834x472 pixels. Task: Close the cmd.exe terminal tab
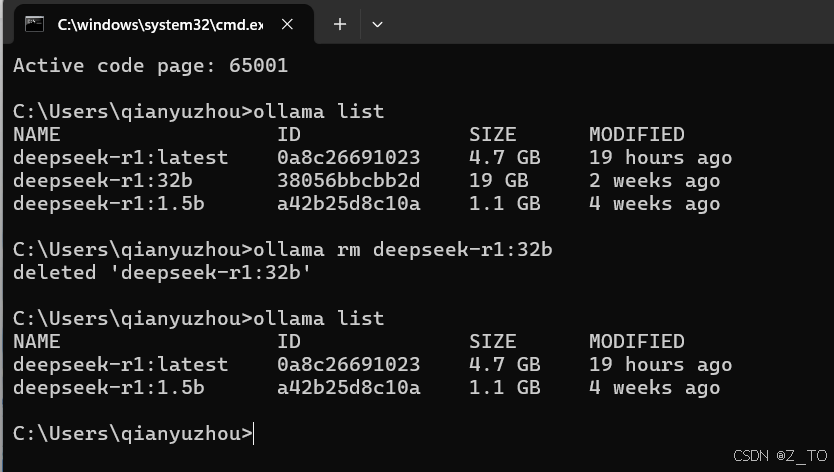point(287,24)
